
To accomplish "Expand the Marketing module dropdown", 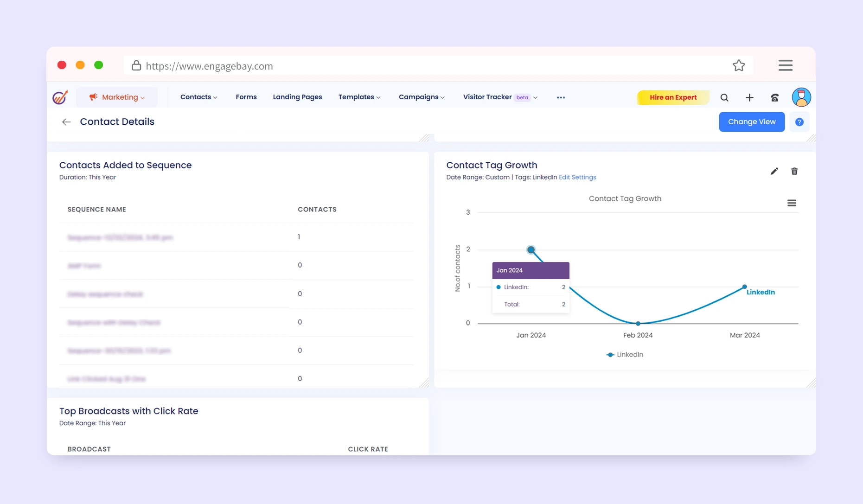I will (x=117, y=97).
